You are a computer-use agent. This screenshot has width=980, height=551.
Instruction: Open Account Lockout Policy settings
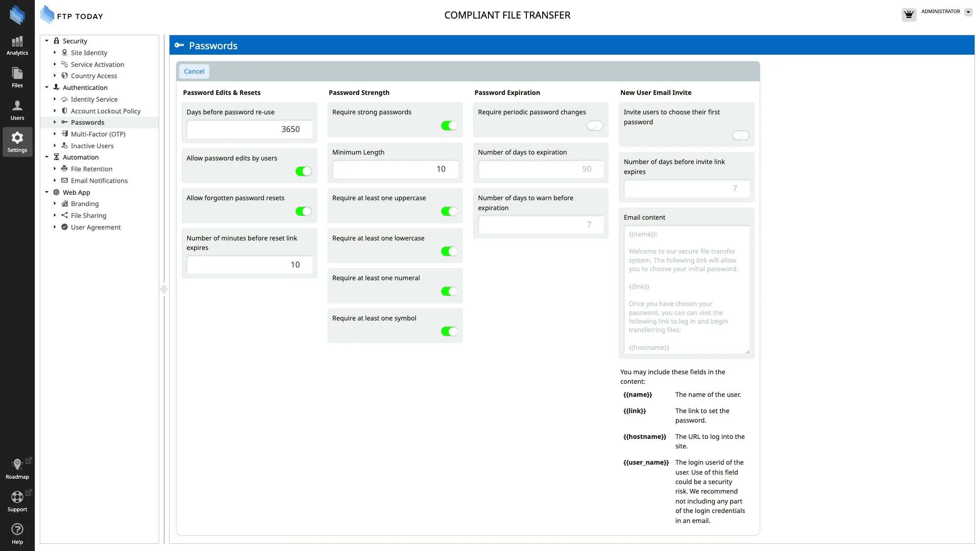point(105,111)
